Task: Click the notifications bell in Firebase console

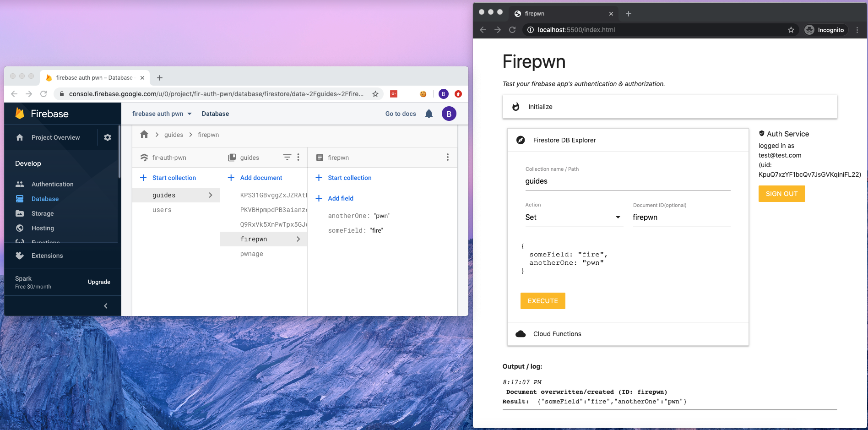Action: coord(429,114)
